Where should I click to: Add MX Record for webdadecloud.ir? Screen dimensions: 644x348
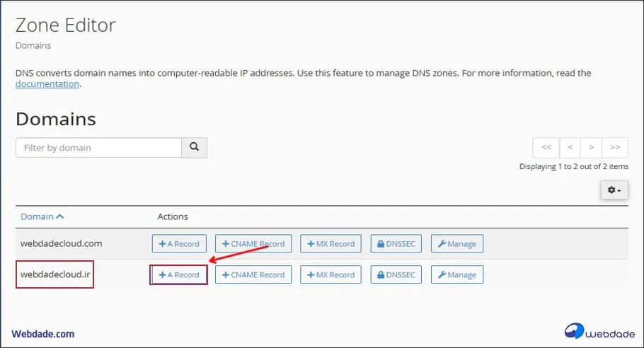[x=330, y=274]
